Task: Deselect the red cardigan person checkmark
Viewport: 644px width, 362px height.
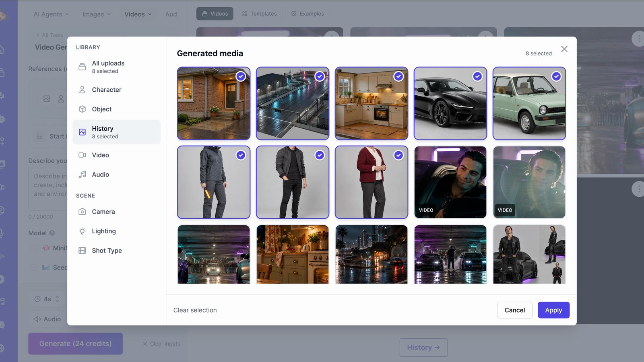Action: (398, 155)
